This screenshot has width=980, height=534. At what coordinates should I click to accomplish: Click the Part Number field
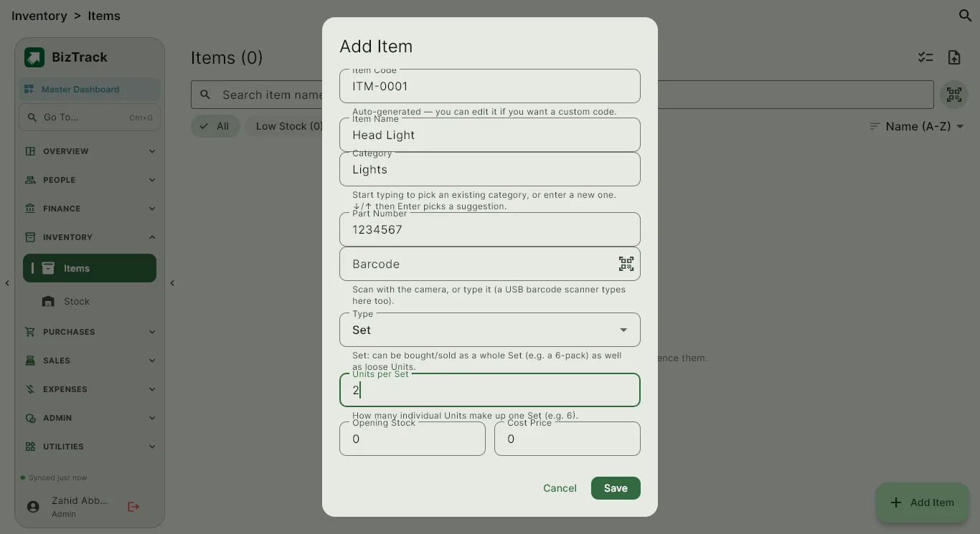490,229
